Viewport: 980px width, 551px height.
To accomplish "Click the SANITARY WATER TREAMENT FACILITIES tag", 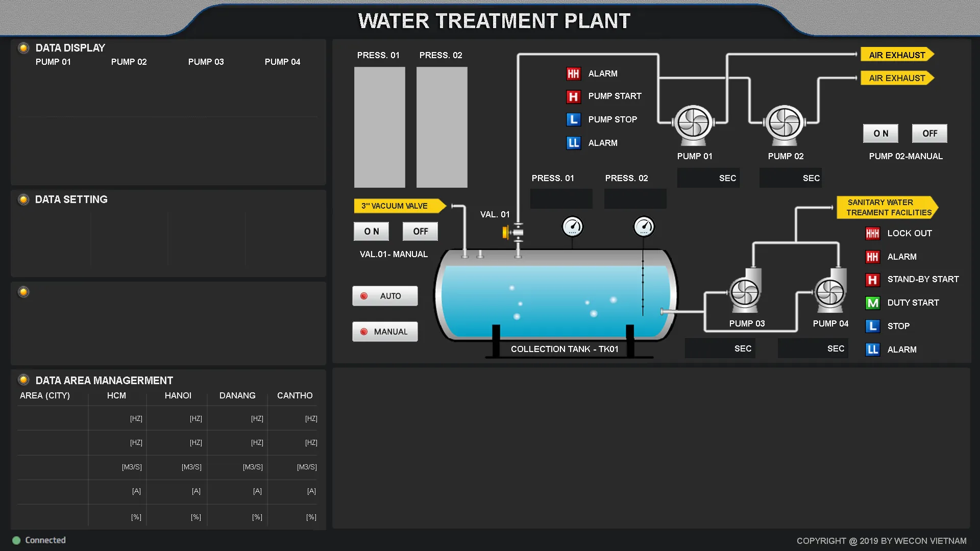I will click(x=888, y=208).
